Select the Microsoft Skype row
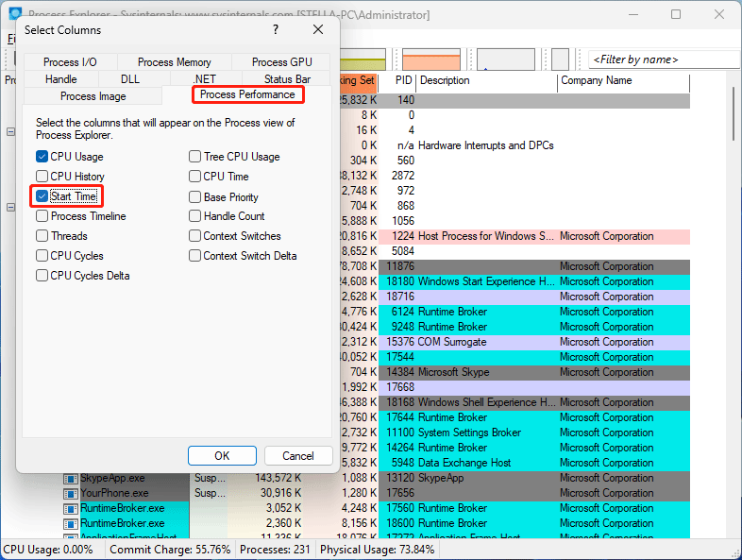Viewport: 742px width, 560px height. (514, 372)
